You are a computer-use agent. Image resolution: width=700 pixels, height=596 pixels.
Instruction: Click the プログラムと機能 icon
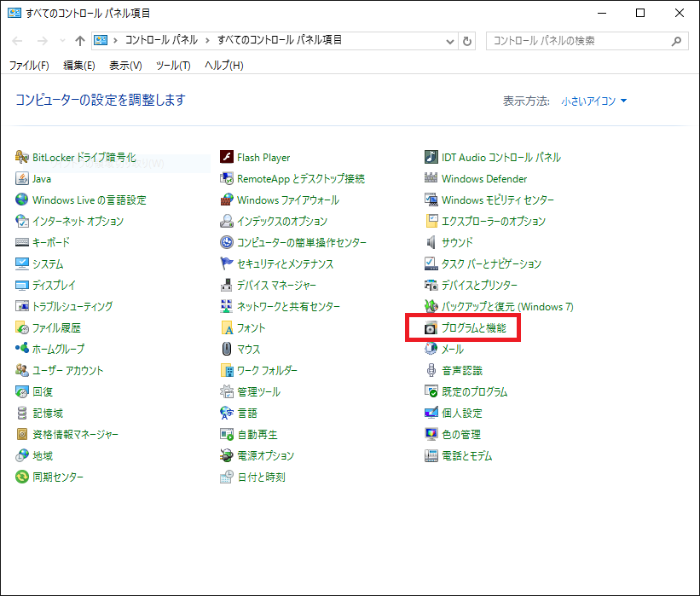(431, 328)
